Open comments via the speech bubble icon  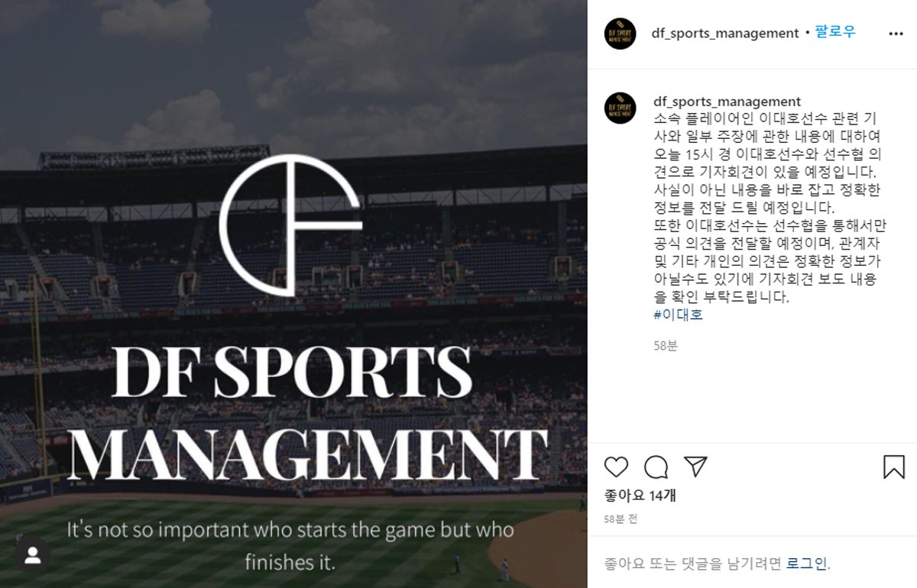coord(656,467)
